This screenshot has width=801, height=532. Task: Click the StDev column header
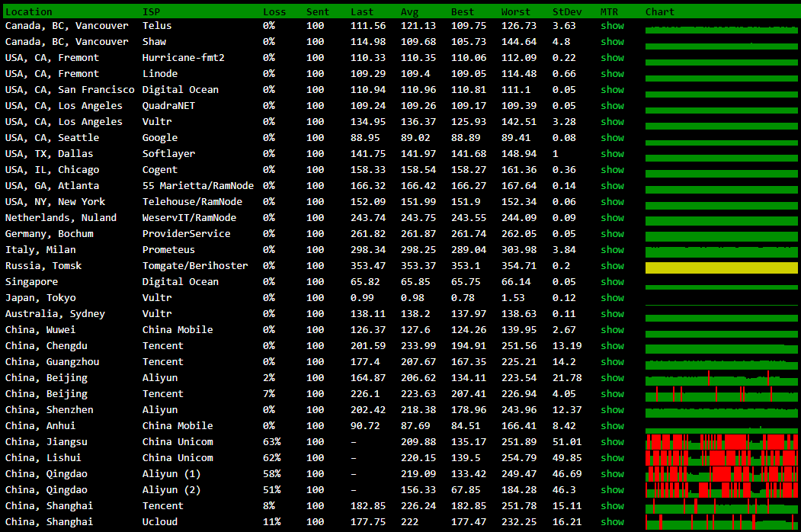(x=567, y=11)
